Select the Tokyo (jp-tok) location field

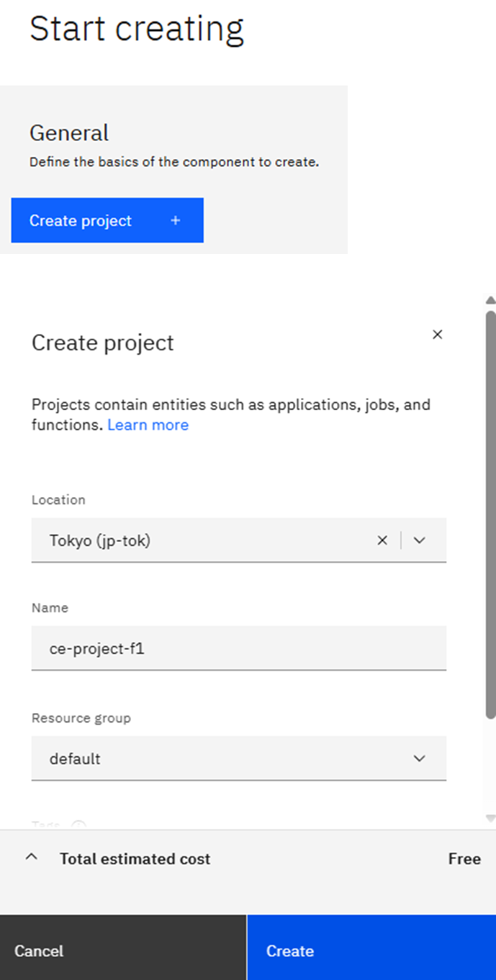(202, 540)
